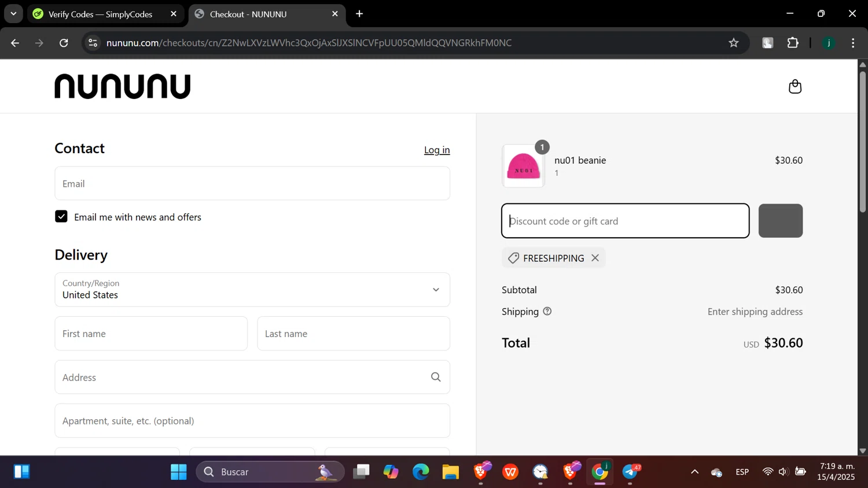
Task: Remove the FREESHIPPING discount code
Action: (595, 258)
